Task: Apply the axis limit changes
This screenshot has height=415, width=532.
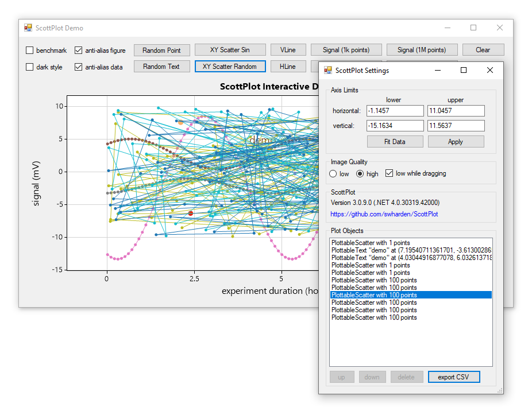Action: (x=456, y=141)
